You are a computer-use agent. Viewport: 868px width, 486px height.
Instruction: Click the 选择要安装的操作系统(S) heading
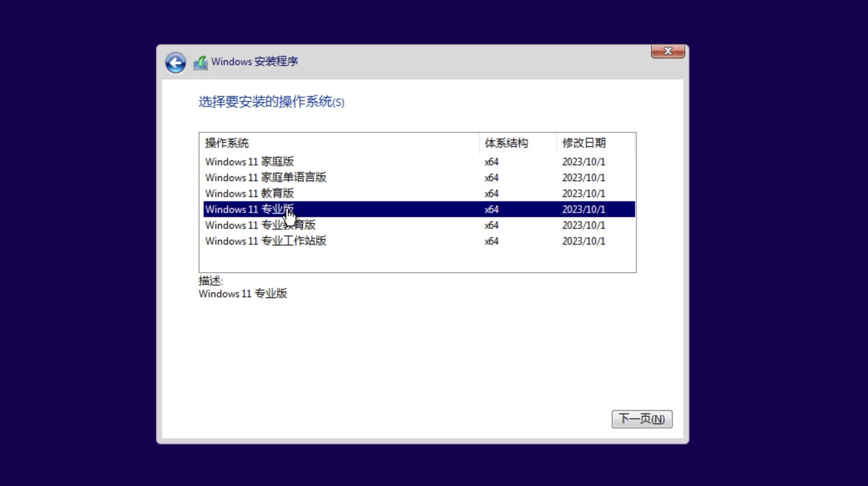pos(271,102)
